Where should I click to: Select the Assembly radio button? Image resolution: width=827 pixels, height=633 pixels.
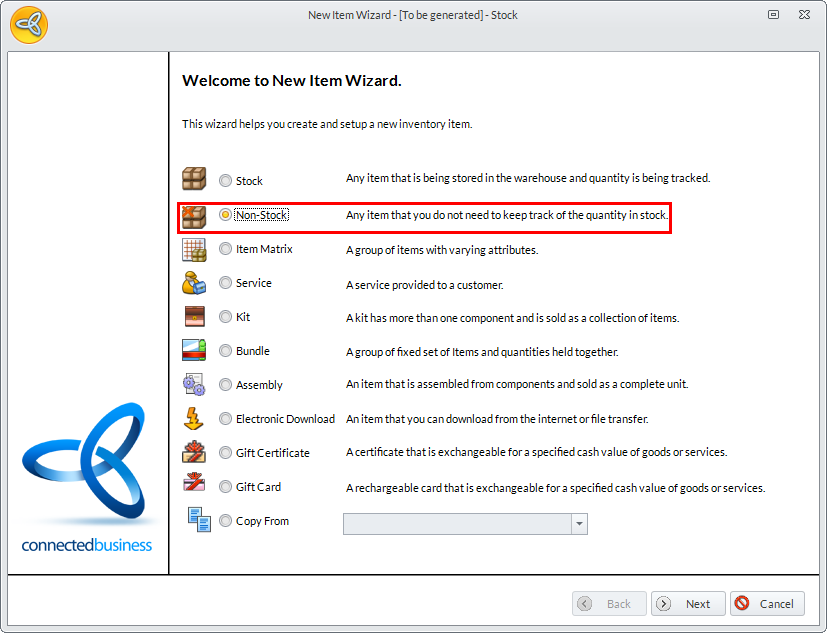[225, 385]
